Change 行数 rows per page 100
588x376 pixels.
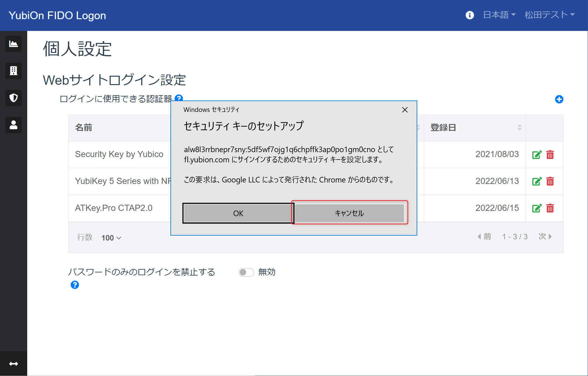coord(111,238)
